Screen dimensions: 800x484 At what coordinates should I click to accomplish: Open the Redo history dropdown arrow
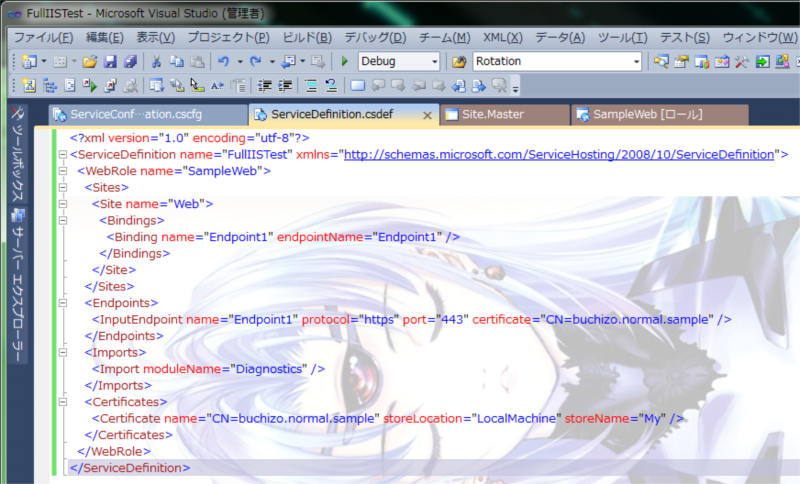[272, 62]
